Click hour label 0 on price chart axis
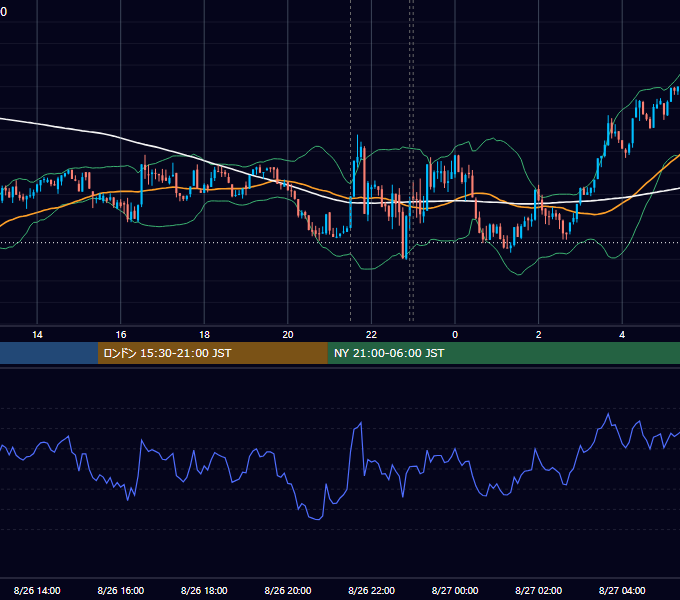The image size is (680, 600). (x=455, y=335)
